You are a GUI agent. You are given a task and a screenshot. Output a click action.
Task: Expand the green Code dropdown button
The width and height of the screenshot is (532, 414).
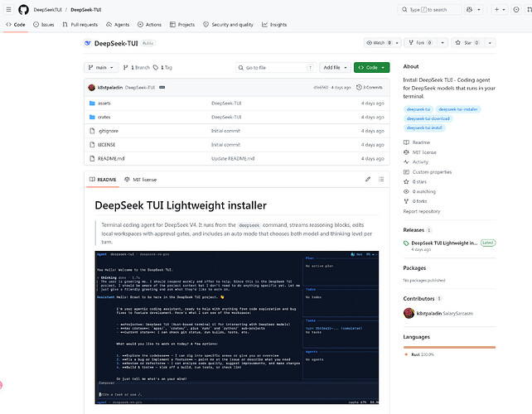(371, 67)
